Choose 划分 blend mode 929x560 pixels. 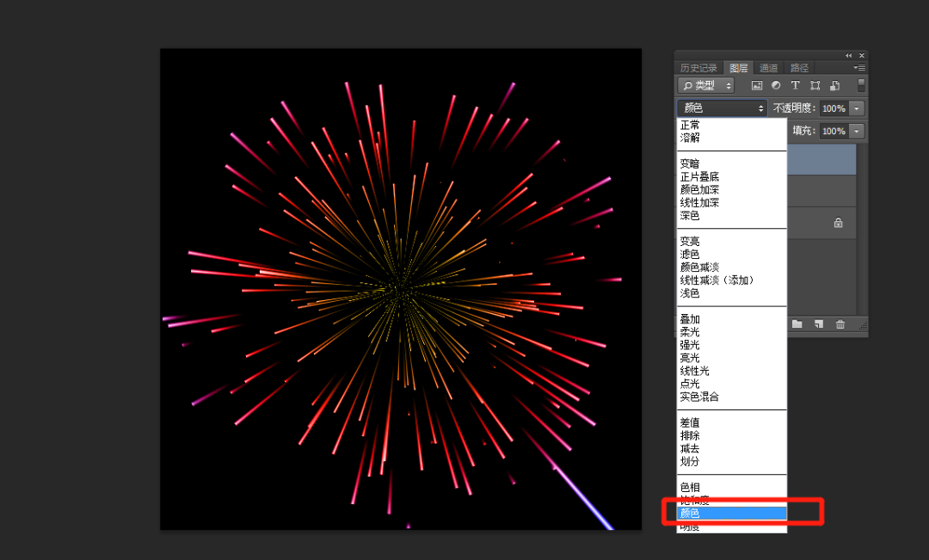tap(732, 462)
